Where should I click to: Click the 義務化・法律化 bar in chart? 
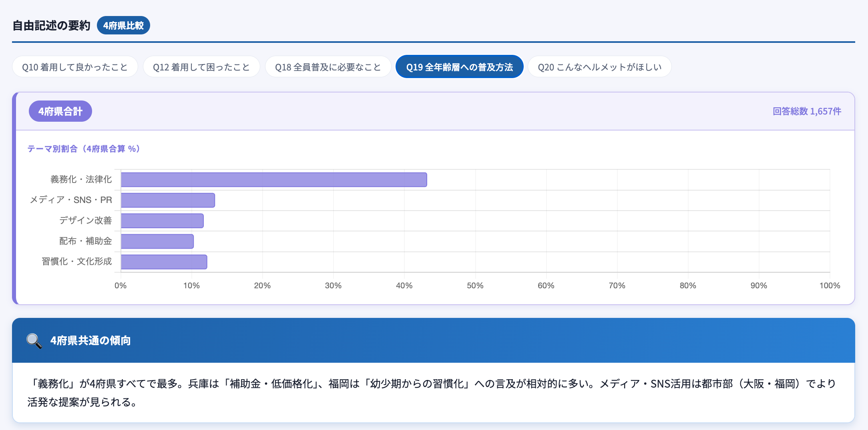[274, 180]
